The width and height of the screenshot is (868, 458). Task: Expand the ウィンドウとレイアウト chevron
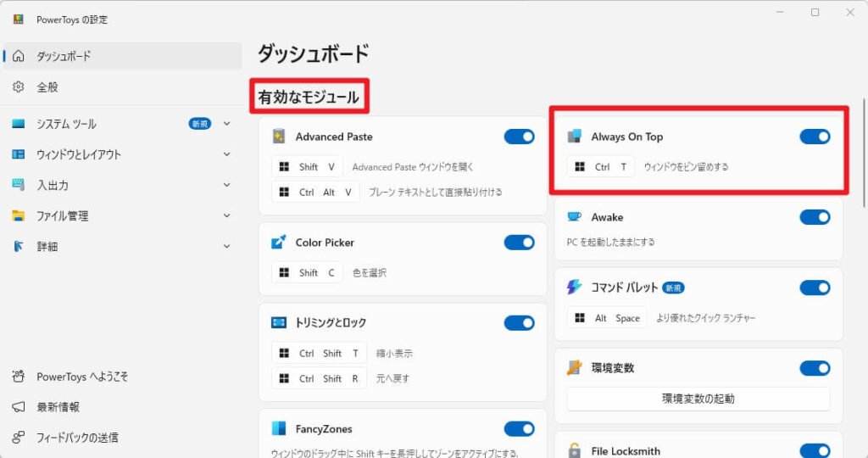(x=227, y=154)
